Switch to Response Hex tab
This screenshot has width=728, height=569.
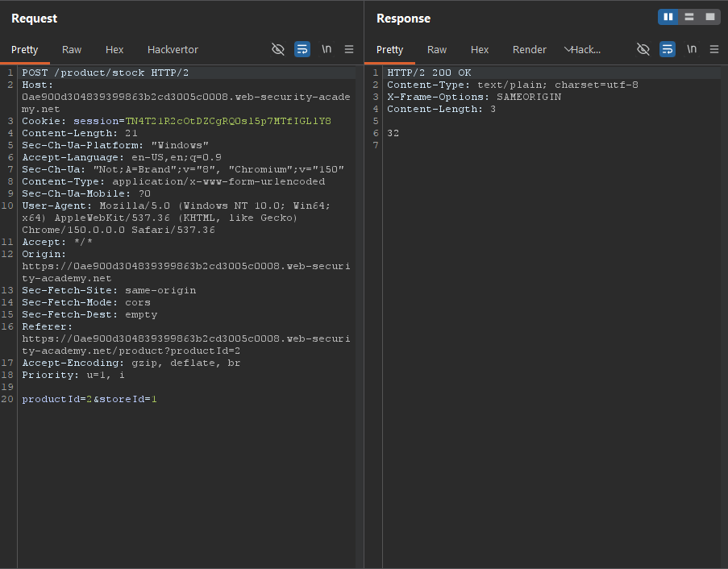(x=480, y=50)
